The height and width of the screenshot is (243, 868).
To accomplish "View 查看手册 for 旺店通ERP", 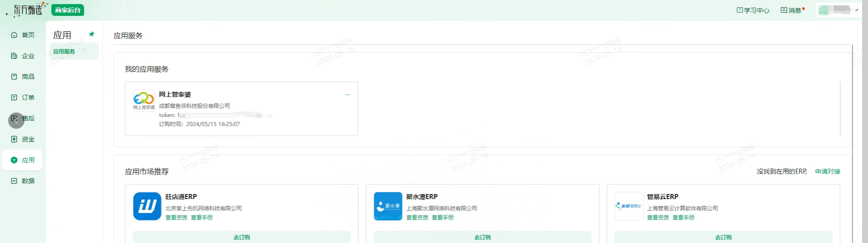I will tap(202, 218).
